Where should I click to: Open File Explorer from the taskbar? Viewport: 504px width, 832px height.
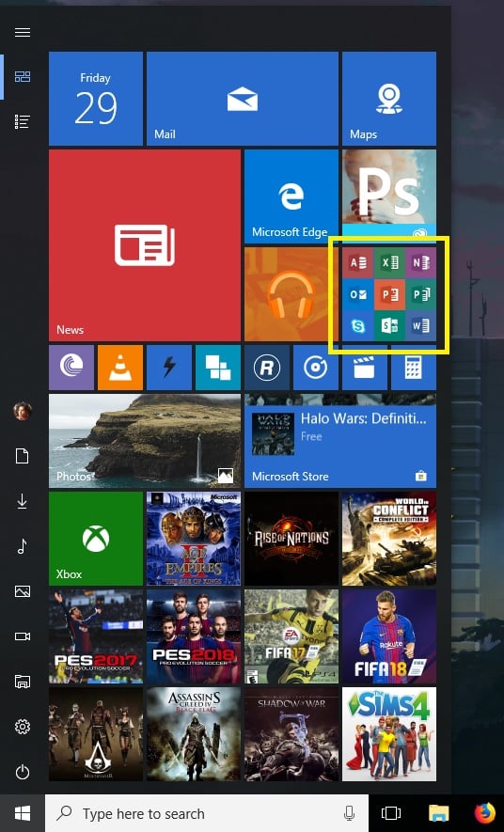(x=439, y=813)
